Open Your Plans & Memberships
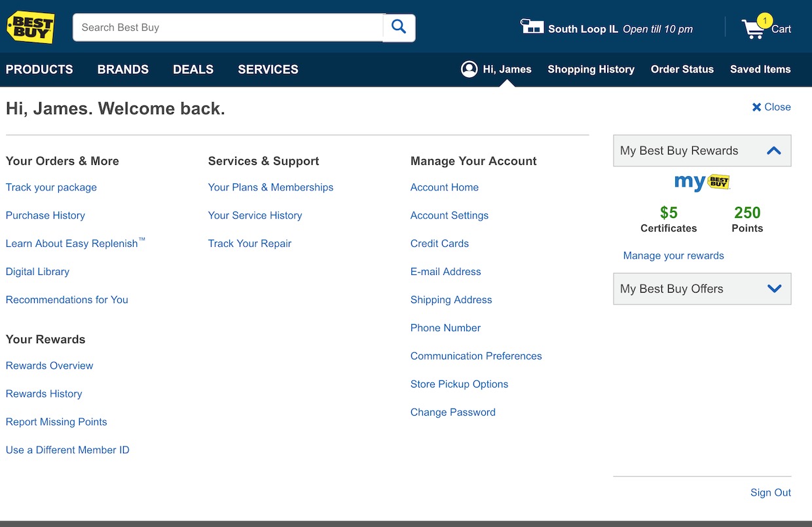 click(270, 187)
